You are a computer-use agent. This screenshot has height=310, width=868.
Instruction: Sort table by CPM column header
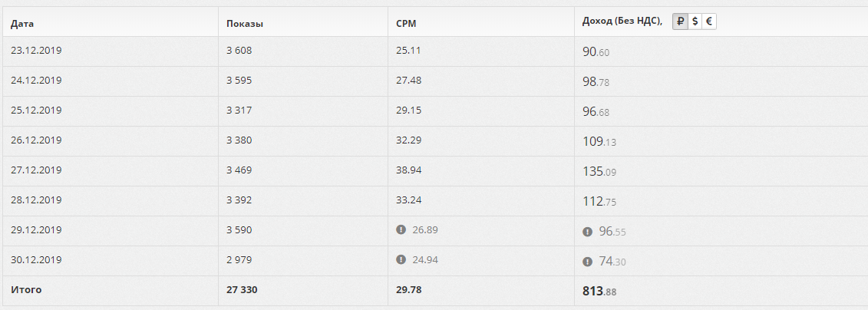click(x=406, y=24)
